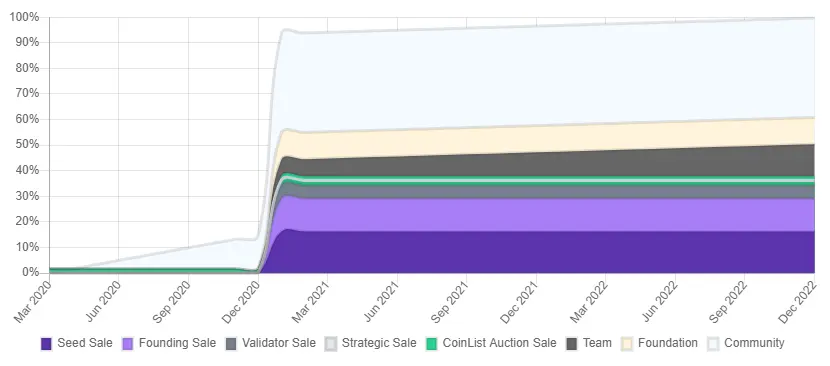The width and height of the screenshot is (830, 366).
Task: Toggle the Team legend label
Action: pos(597,343)
